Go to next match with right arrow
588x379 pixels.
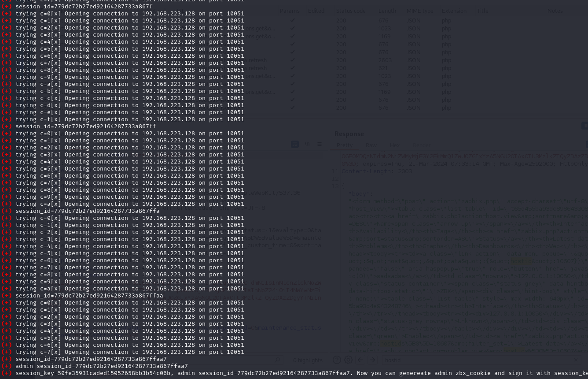[372, 360]
